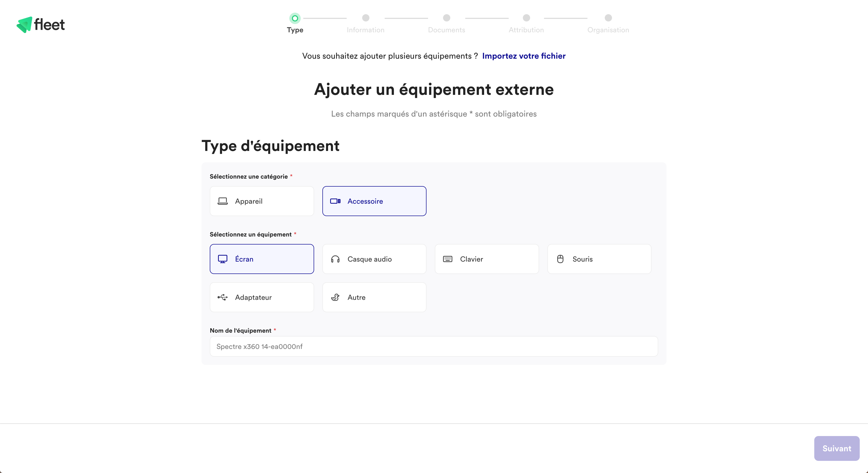The width and height of the screenshot is (868, 473).
Task: Click the USB icon in Adaptateur
Action: pyautogui.click(x=222, y=297)
